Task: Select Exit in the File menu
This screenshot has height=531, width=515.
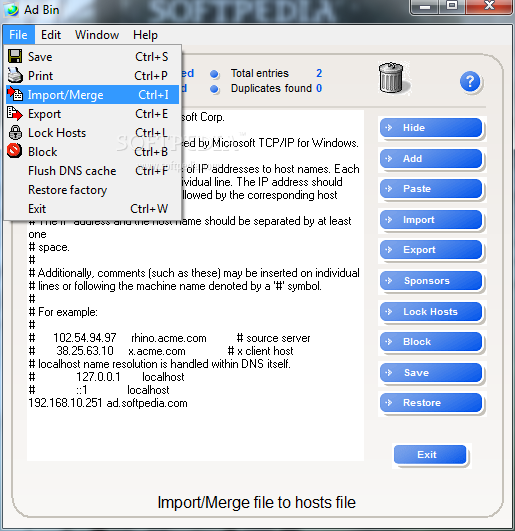Action: tap(92, 209)
